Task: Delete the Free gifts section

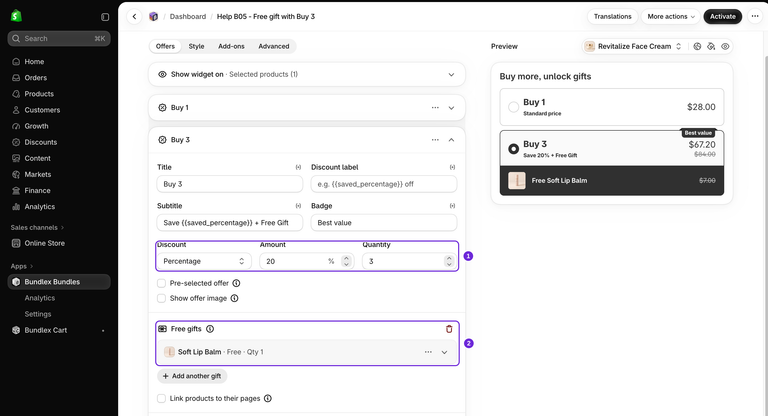Action: point(449,329)
